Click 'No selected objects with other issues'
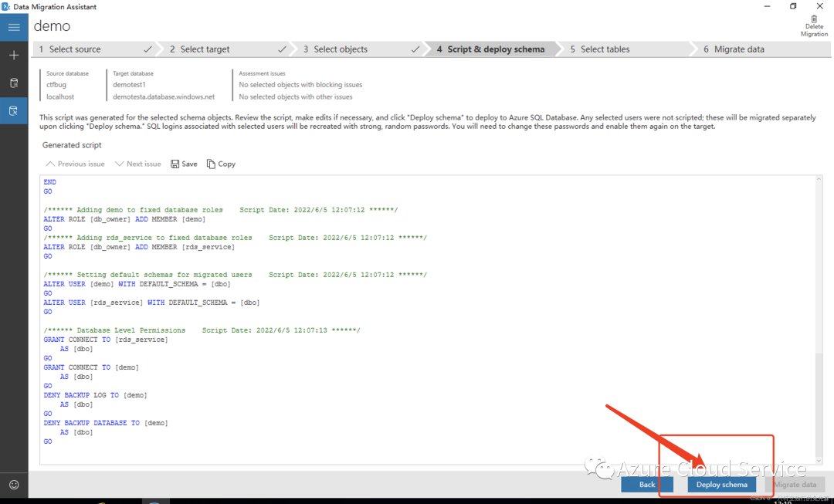This screenshot has height=504, width=834. [x=296, y=96]
